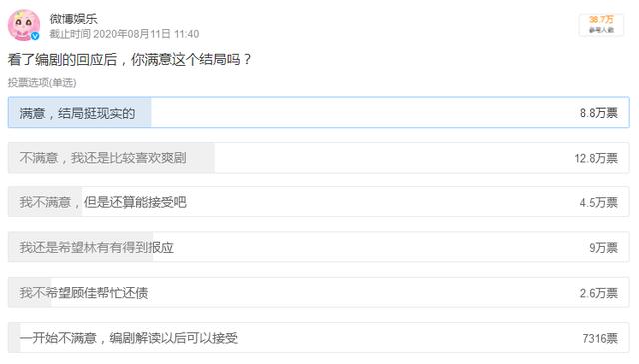Click the poll question about 编剧的回应
639x364 pixels.
click(x=129, y=60)
